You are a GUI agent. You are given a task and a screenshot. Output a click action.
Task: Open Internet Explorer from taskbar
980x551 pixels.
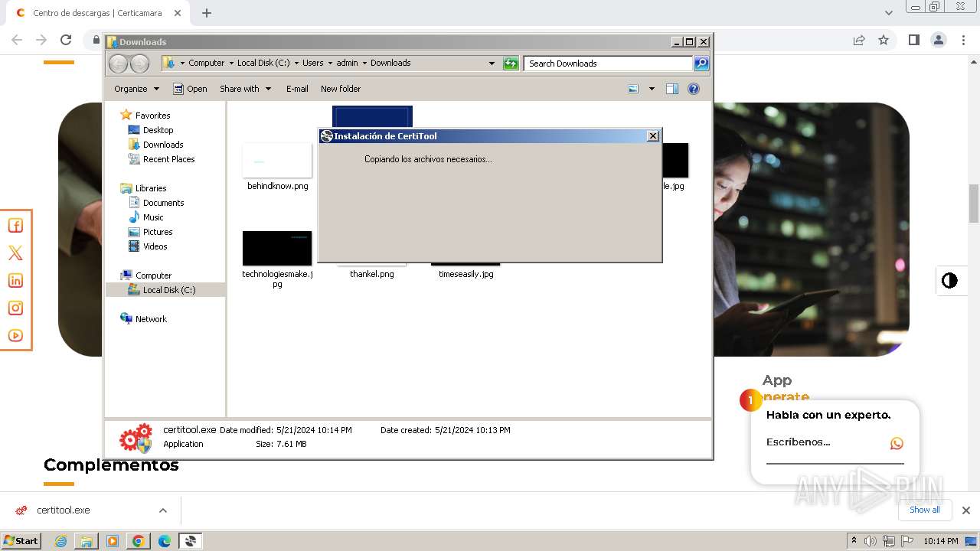[x=60, y=541]
